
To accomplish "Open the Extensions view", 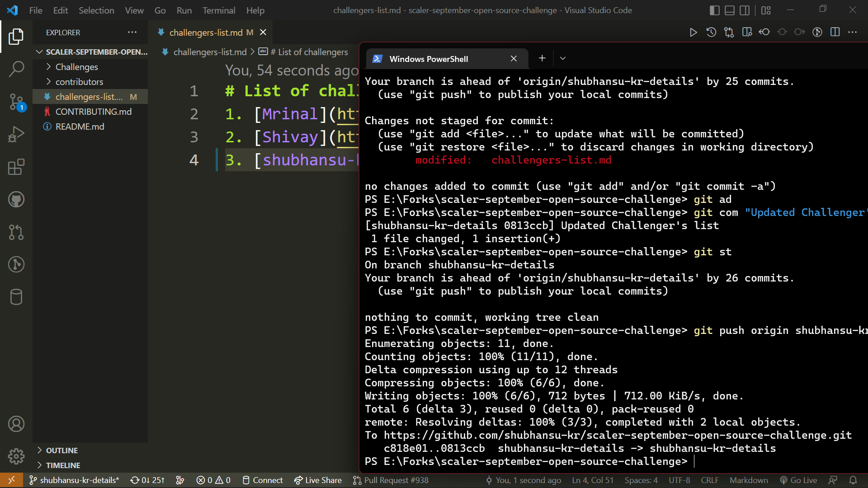I will pyautogui.click(x=16, y=167).
